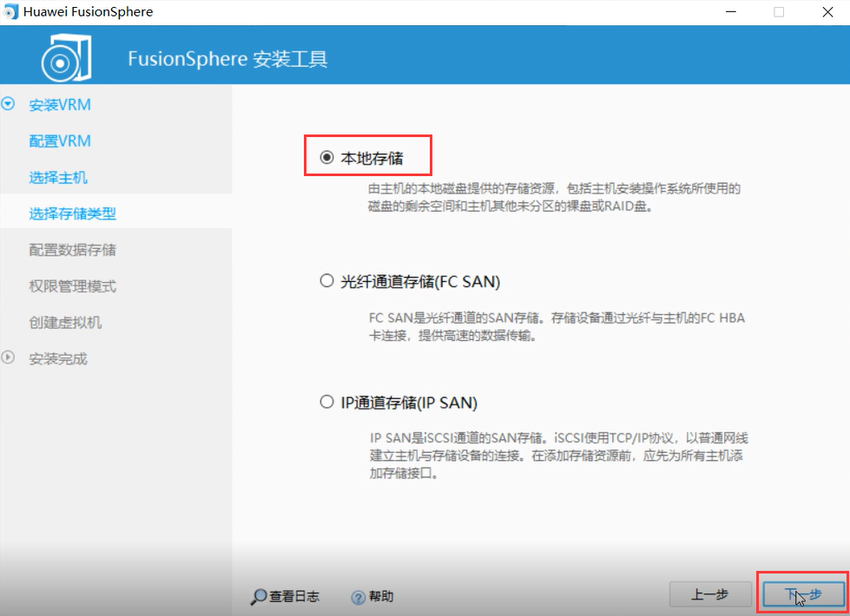The height and width of the screenshot is (616, 850).
Task: Go to 配置VRM step
Action: [x=60, y=141]
